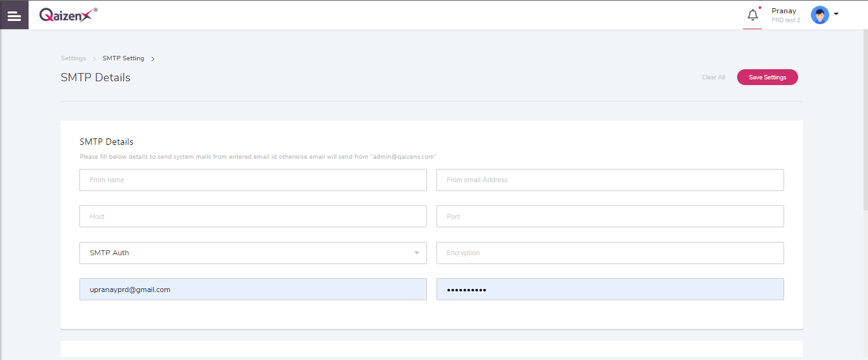The image size is (868, 360).
Task: Select the SMTP Setting breadcrumb item
Action: 123,58
